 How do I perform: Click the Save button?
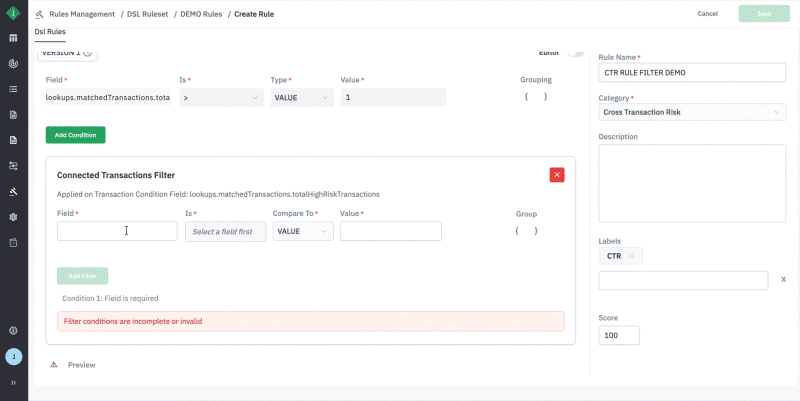[x=764, y=14]
